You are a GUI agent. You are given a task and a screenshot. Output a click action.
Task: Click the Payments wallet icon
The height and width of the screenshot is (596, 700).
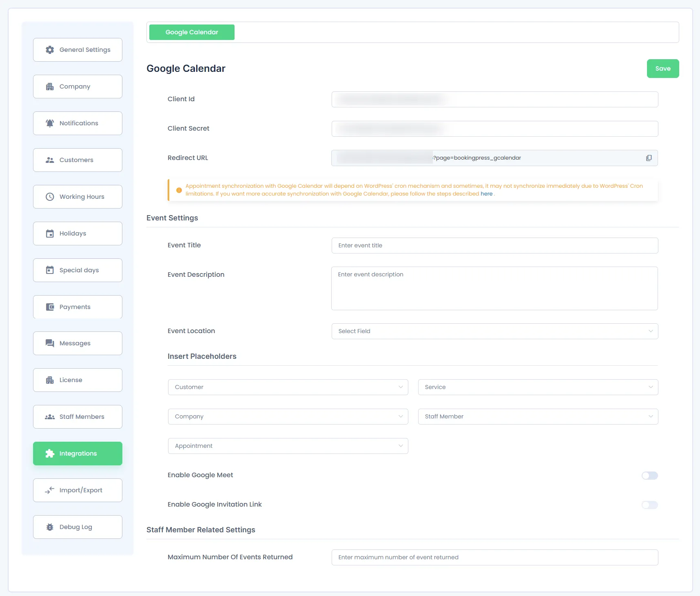[50, 307]
